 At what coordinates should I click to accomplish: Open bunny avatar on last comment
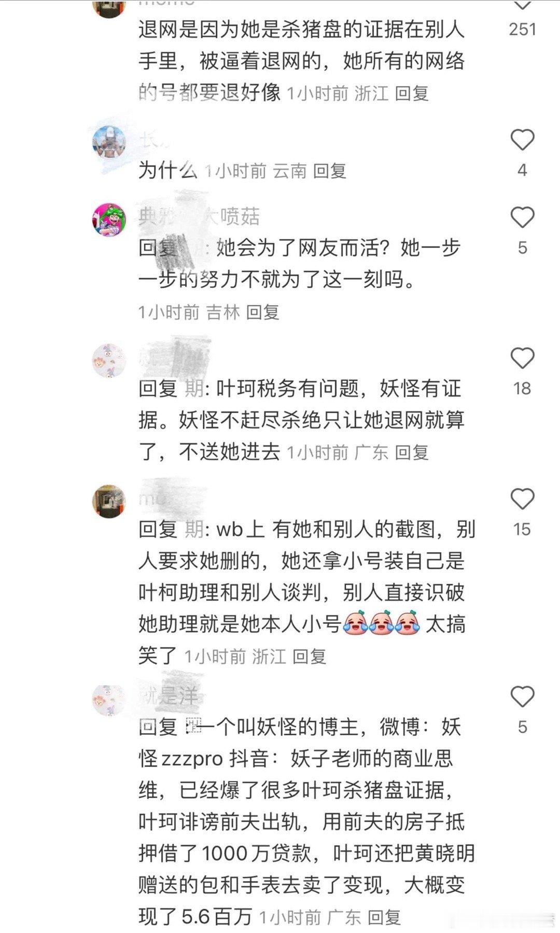(x=109, y=699)
